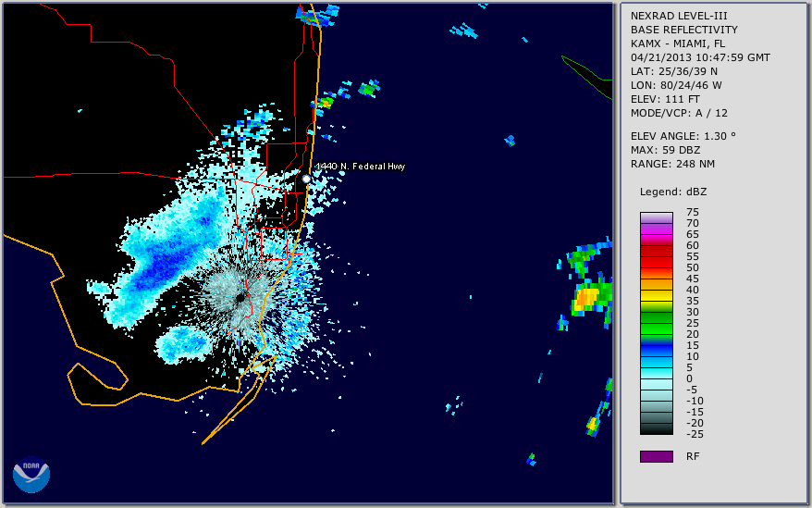Click the black radar center point
The image size is (812, 508).
pyautogui.click(x=240, y=298)
